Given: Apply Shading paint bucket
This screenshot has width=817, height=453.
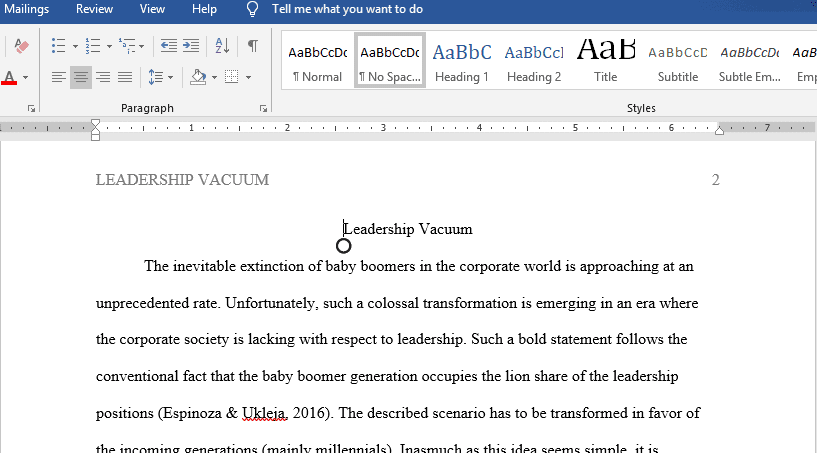Looking at the screenshot, I should coord(198,78).
